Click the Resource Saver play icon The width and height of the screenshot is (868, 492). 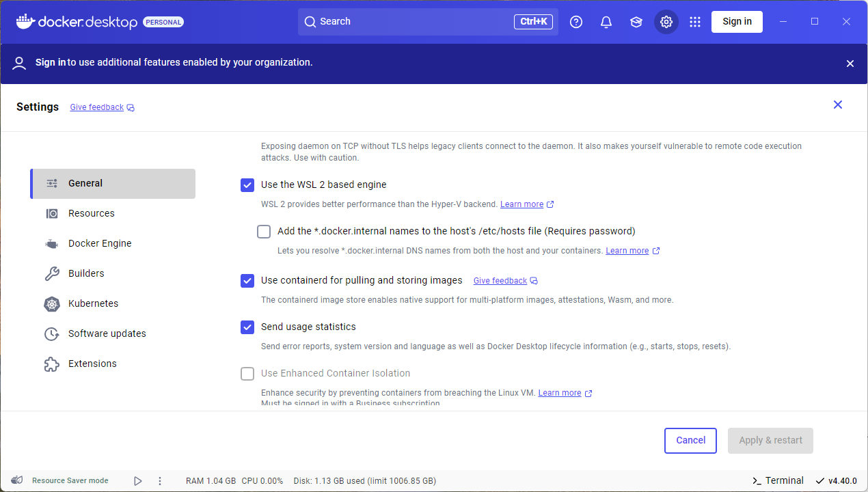coord(138,481)
